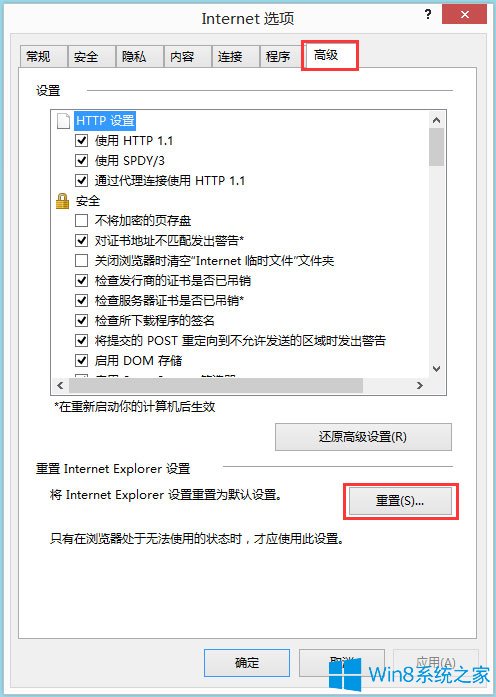
Task: Toggle 使用 SPDY/3 checkbox
Action: (x=81, y=160)
